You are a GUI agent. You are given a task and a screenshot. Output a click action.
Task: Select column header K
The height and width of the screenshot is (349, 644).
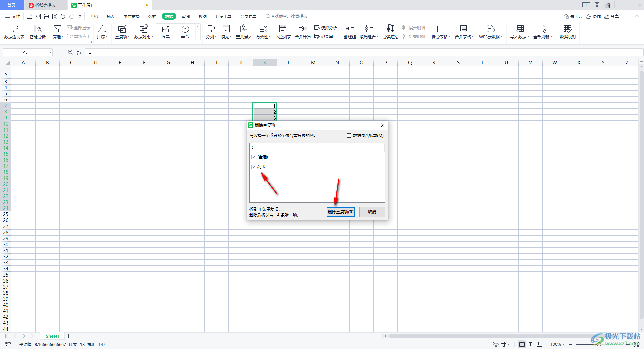(265, 63)
